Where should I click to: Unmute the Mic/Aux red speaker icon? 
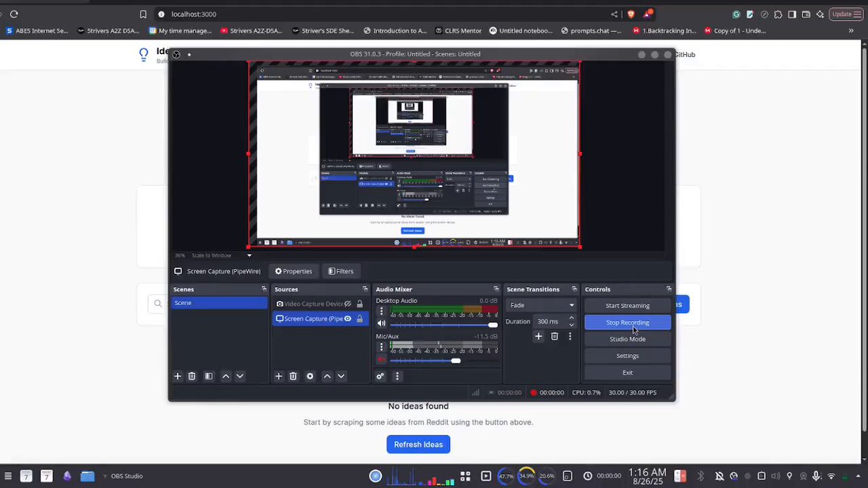[x=381, y=359]
